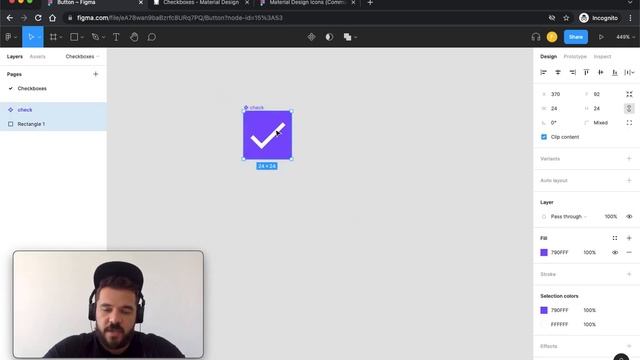Reload the browser page
This screenshot has width=640, height=360.
click(x=38, y=18)
